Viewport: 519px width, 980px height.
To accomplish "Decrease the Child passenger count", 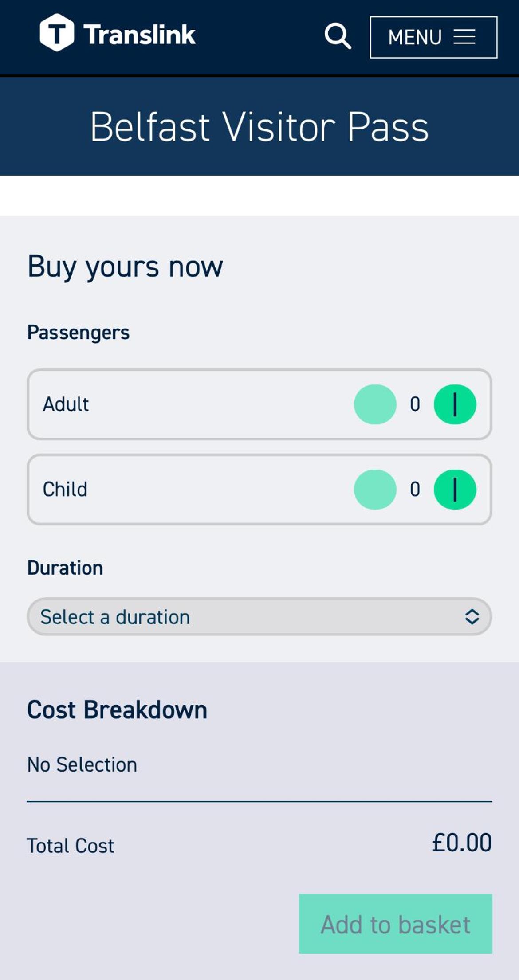I will point(375,490).
